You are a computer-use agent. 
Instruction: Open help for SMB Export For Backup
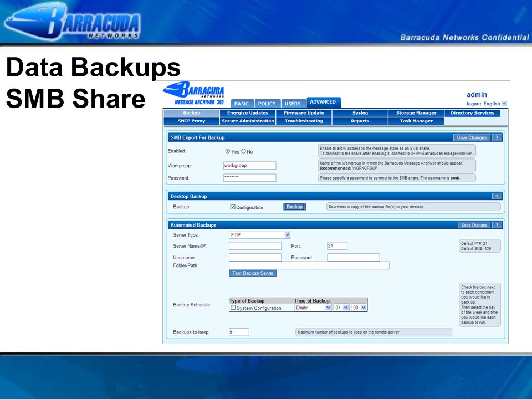click(497, 137)
